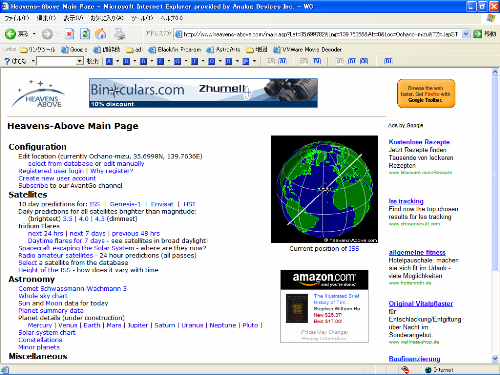
Task: Click the blocked-content icon in the status bar
Action: pos(405,369)
